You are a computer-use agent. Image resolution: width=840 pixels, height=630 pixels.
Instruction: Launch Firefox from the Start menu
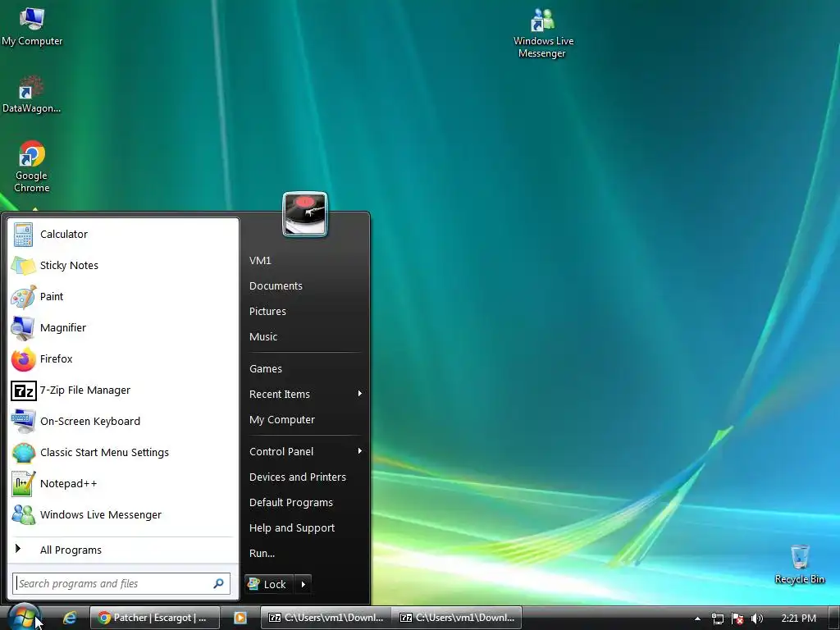coord(123,359)
